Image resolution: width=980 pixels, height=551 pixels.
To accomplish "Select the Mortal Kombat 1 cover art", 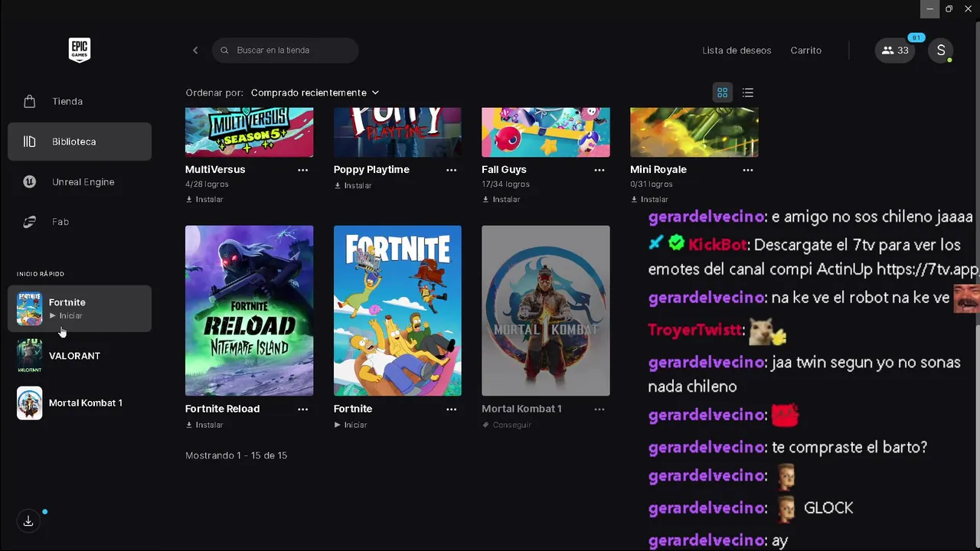I will (546, 311).
